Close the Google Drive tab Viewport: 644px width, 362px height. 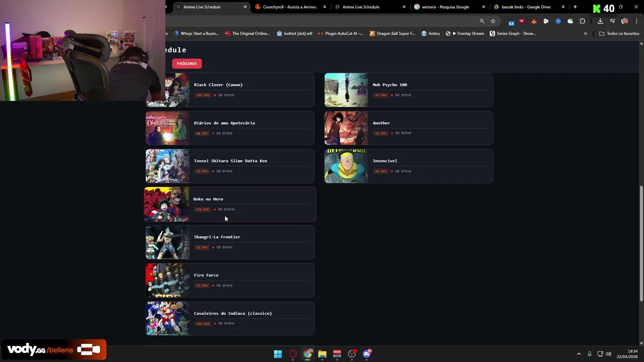click(563, 7)
